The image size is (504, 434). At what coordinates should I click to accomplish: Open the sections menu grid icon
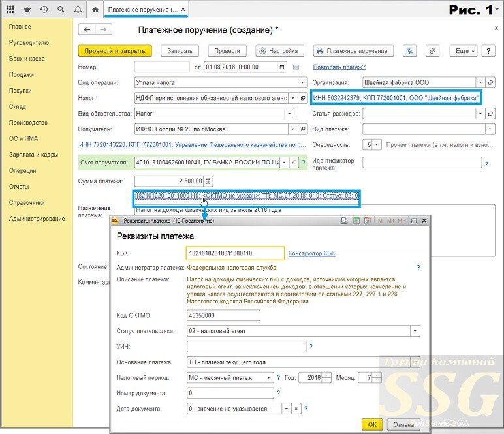point(10,10)
